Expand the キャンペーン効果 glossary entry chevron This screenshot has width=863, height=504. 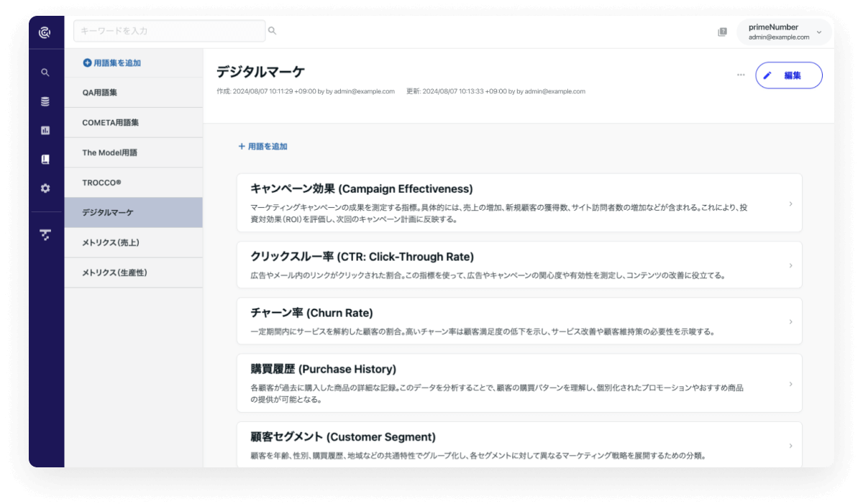[791, 202]
